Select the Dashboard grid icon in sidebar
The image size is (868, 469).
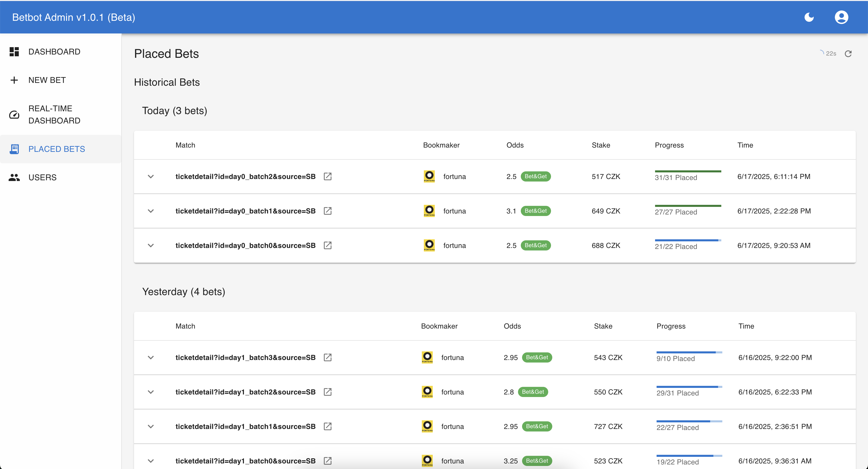14,51
